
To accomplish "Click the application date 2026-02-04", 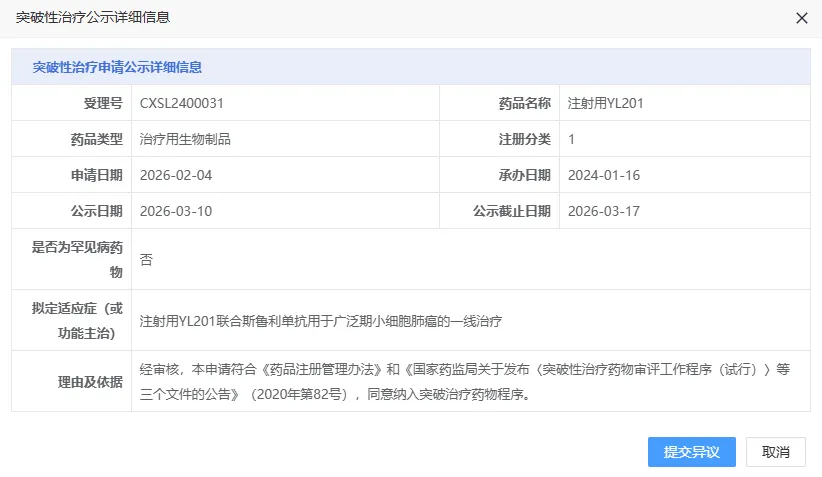I will pos(176,175).
